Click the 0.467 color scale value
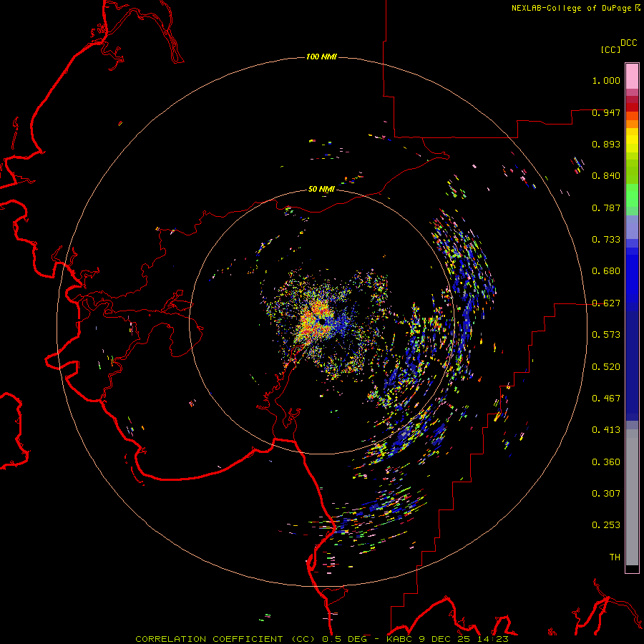 [x=606, y=399]
